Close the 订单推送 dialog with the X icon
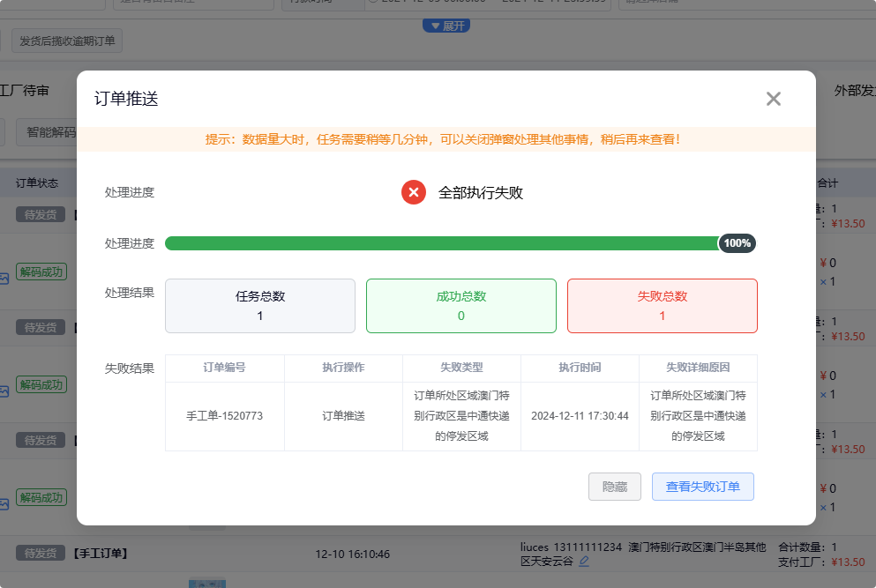Image resolution: width=876 pixels, height=588 pixels. click(x=774, y=99)
